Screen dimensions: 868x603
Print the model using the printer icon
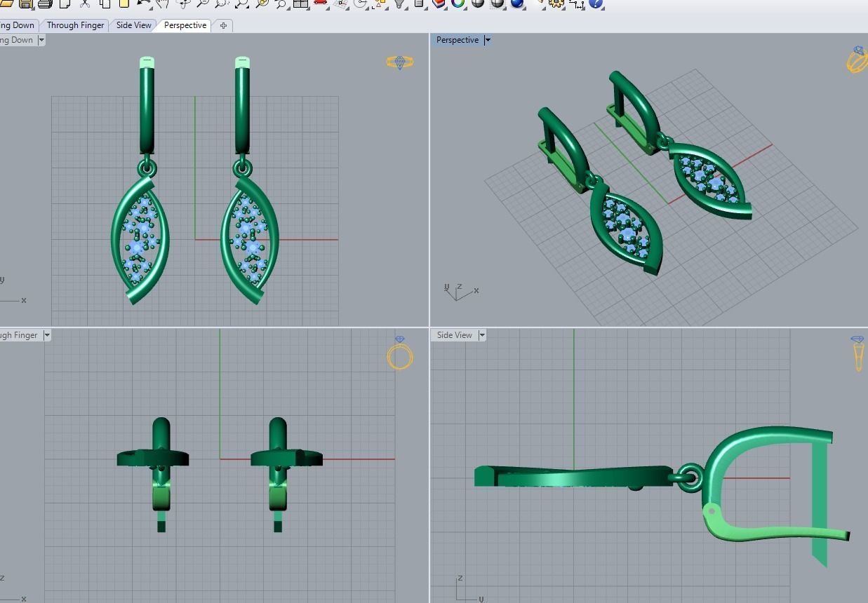[44, 4]
